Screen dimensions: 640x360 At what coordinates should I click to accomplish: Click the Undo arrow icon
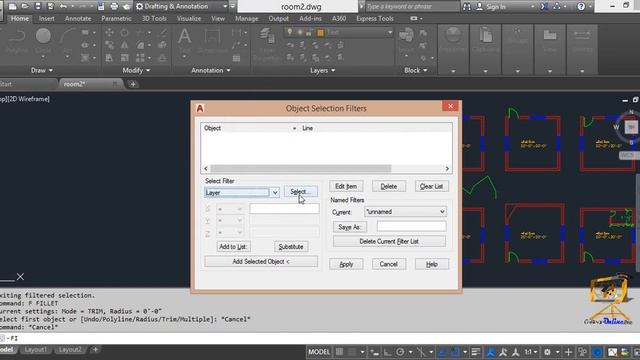pyautogui.click(x=63, y=6)
